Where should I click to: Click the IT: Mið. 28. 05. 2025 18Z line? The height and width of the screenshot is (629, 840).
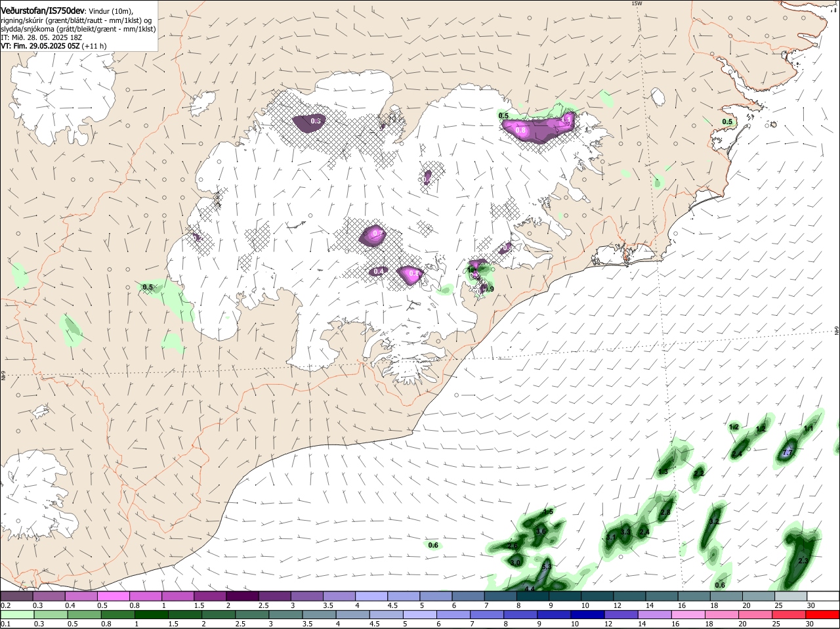pos(40,37)
